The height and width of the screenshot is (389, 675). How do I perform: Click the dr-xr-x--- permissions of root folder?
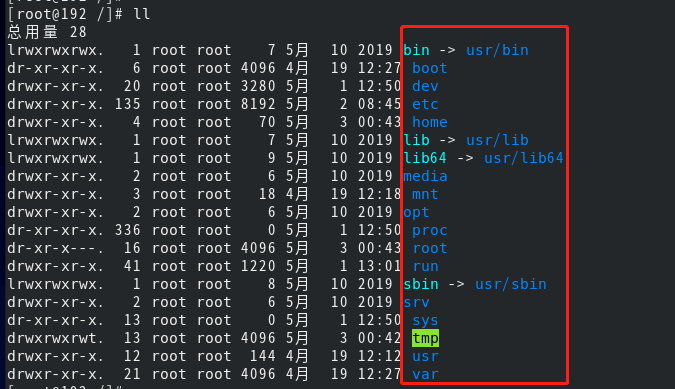tap(56, 248)
